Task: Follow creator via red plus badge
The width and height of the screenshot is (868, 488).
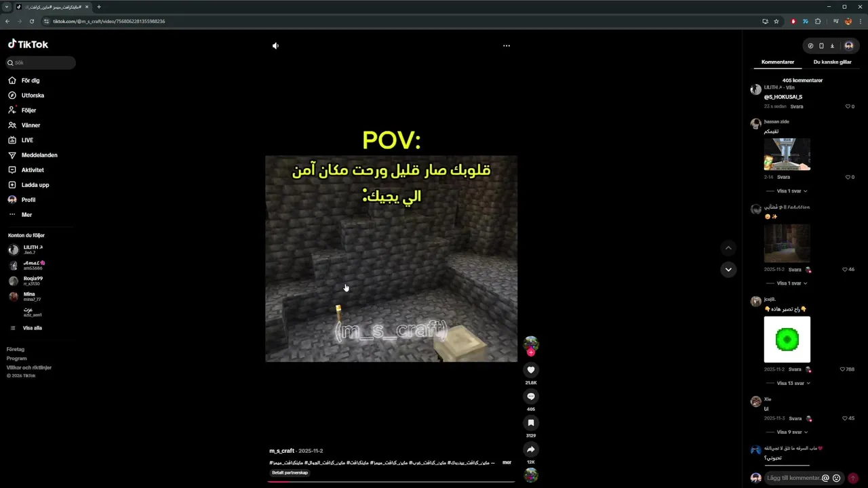Action: click(531, 352)
